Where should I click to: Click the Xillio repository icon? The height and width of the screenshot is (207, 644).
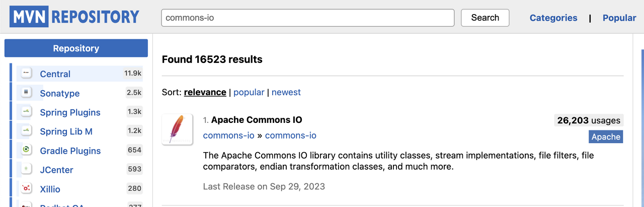[27, 188]
